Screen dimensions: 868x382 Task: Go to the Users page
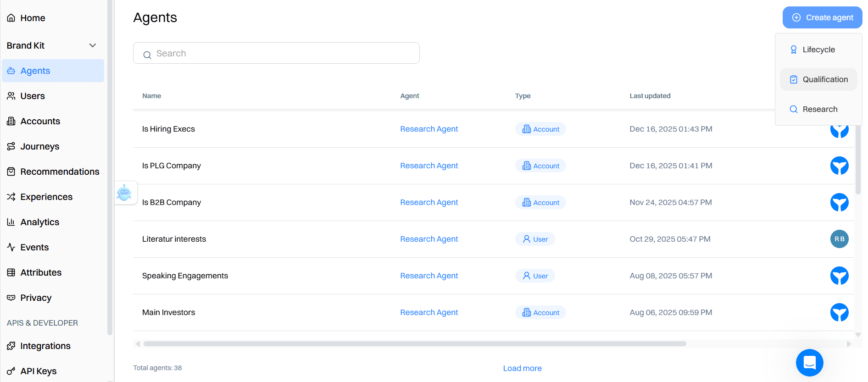(53, 96)
